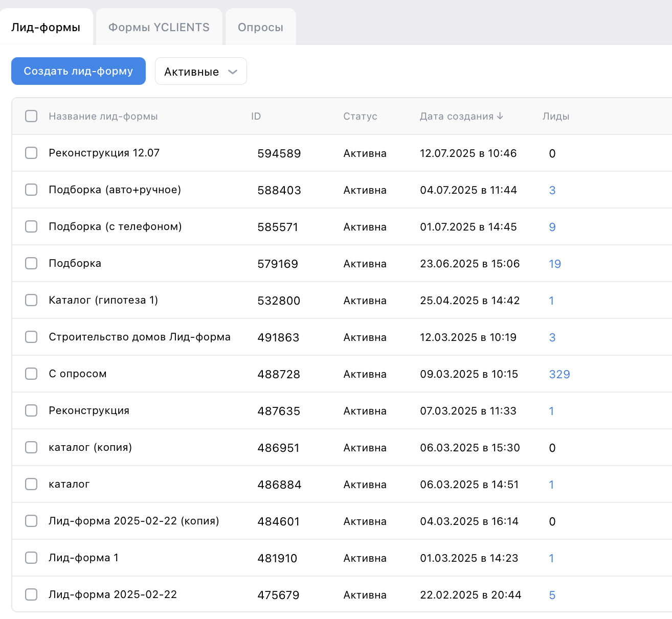The height and width of the screenshot is (619, 672).
Task: Click the Создать лид-форму button
Action: [78, 71]
